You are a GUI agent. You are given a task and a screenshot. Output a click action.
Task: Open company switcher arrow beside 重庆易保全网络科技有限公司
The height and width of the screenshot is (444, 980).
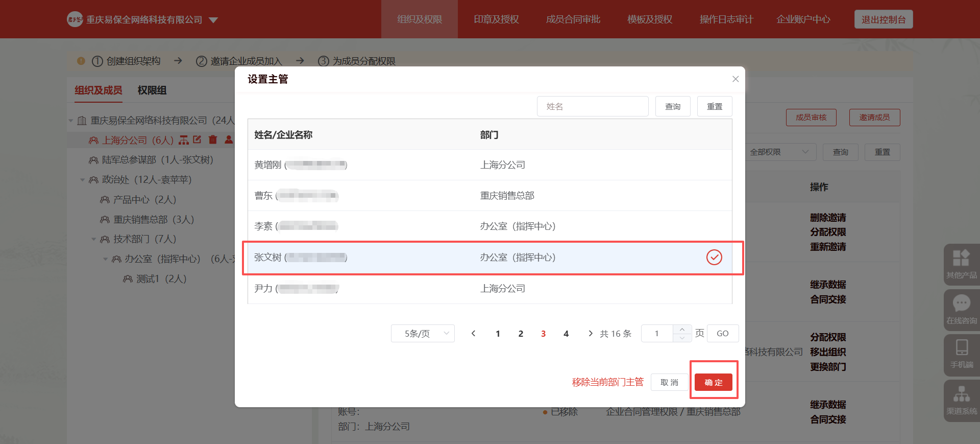(213, 20)
